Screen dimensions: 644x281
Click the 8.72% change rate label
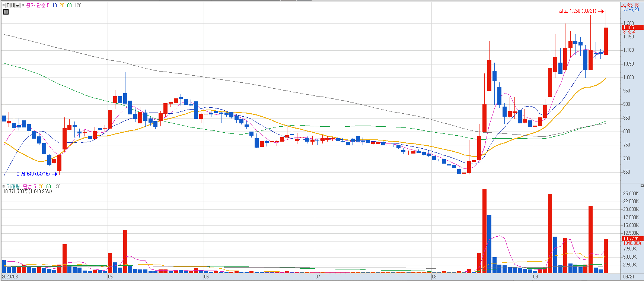click(629, 32)
